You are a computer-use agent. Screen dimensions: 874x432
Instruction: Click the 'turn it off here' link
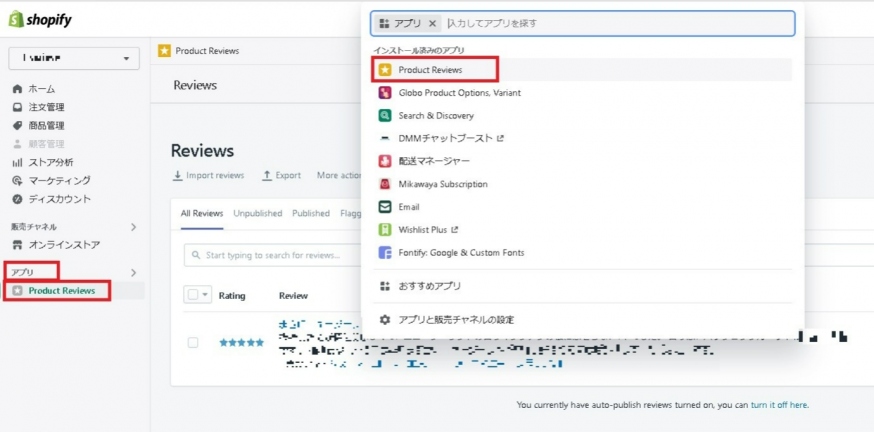click(x=779, y=405)
